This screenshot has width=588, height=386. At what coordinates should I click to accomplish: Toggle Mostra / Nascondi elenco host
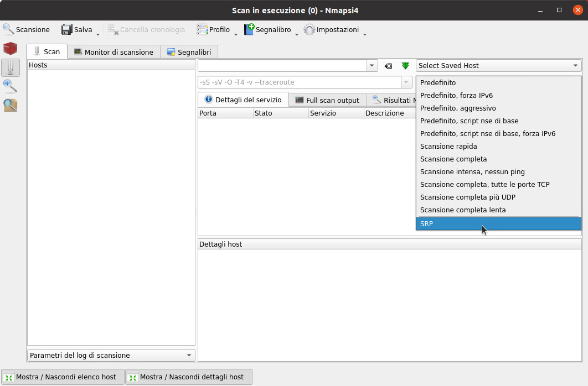tap(63, 377)
